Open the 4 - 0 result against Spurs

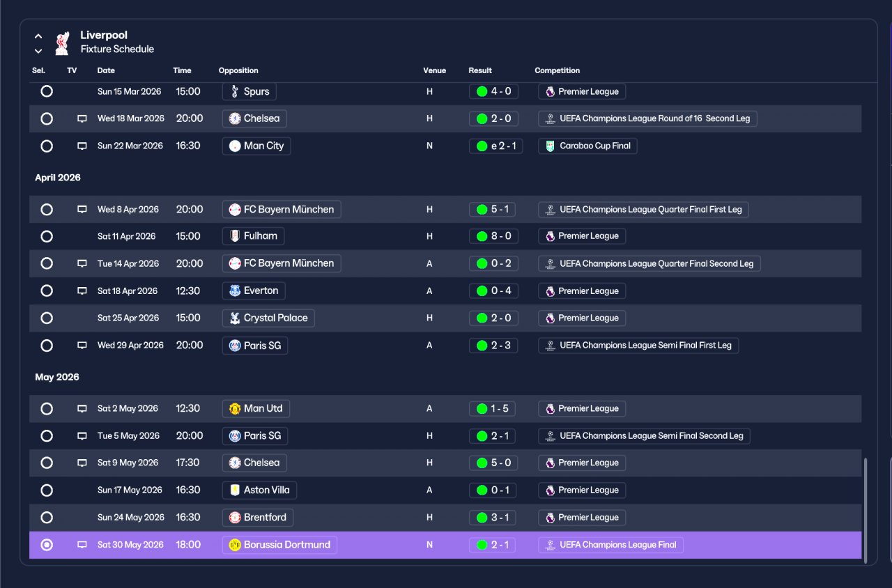point(493,91)
